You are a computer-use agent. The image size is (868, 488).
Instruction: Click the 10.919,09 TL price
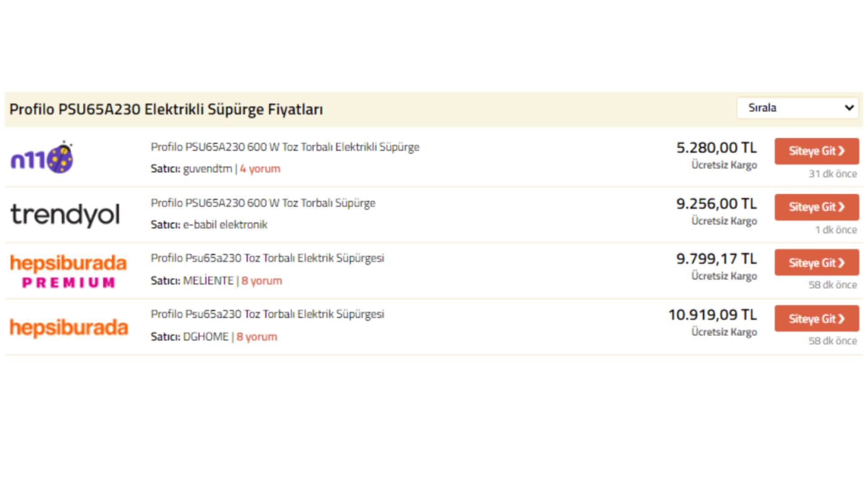pyautogui.click(x=712, y=315)
